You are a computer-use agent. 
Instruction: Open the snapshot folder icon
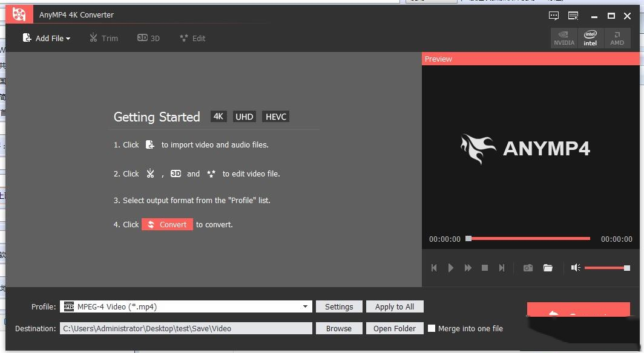(x=548, y=268)
